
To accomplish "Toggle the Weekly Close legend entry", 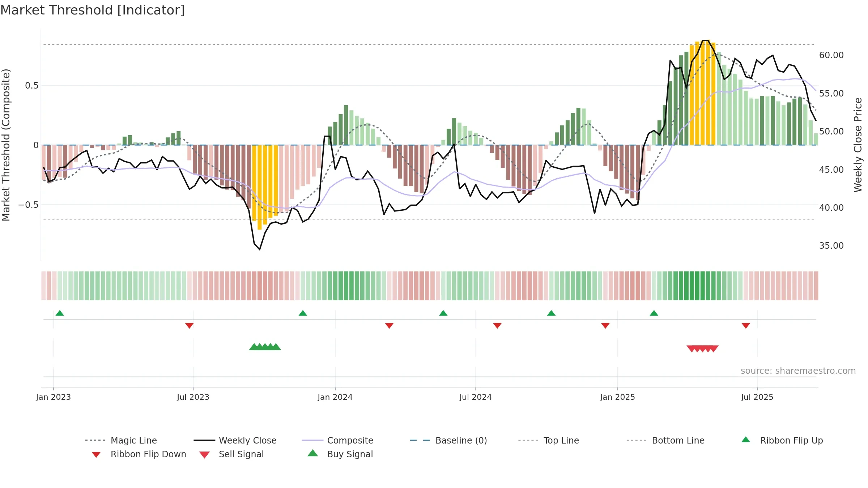I will tap(235, 440).
